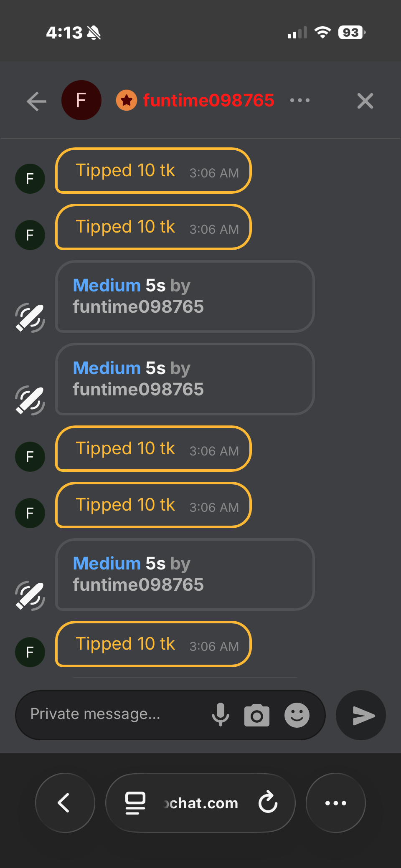Tap the back arrow in chat header
Screen dimensions: 401x868
pyautogui.click(x=36, y=101)
